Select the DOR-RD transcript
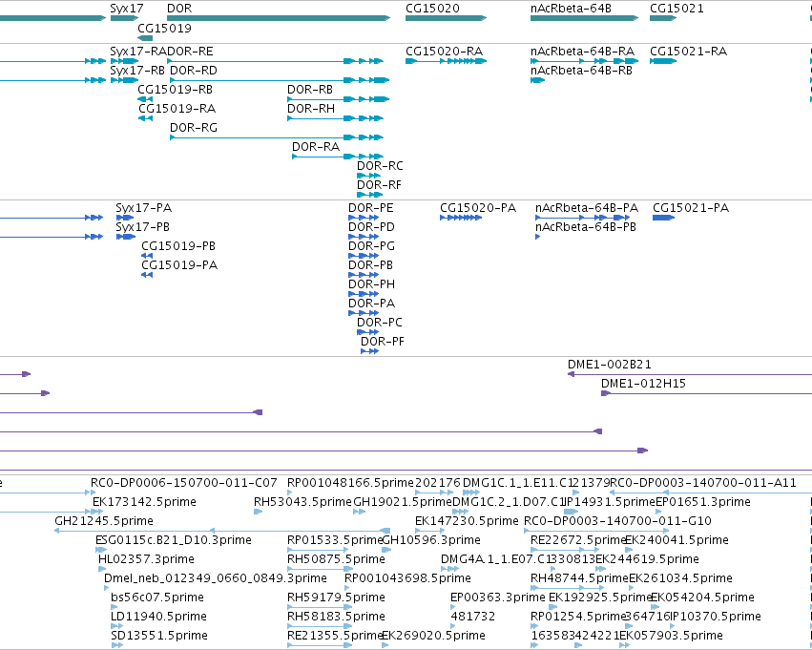Image resolution: width=812 pixels, height=650 pixels. coord(280,80)
